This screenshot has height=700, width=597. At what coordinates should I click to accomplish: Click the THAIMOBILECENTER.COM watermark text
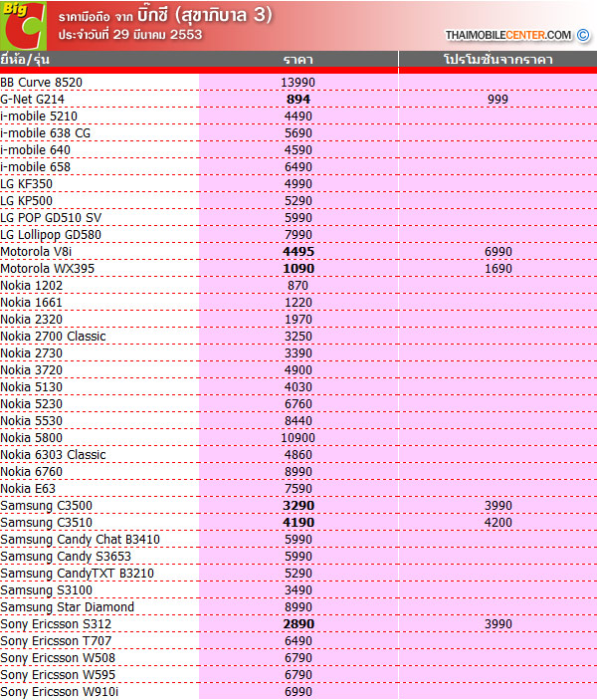(508, 35)
